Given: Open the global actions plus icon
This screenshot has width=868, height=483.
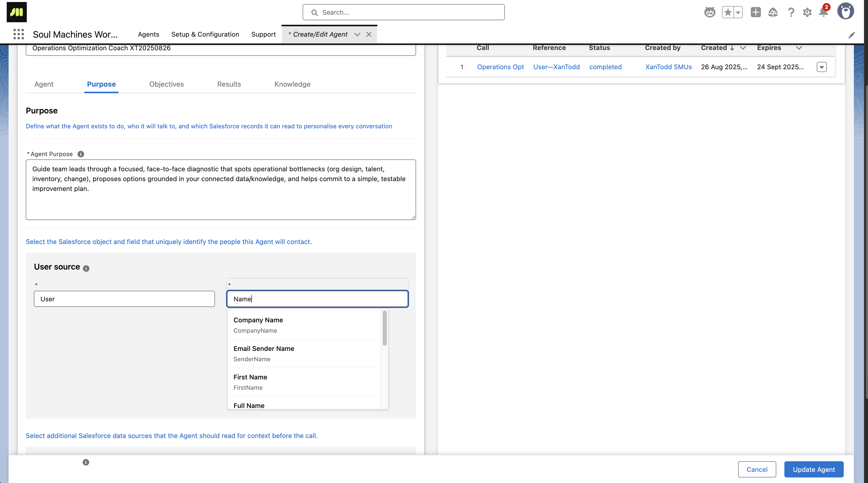Looking at the screenshot, I should point(755,12).
